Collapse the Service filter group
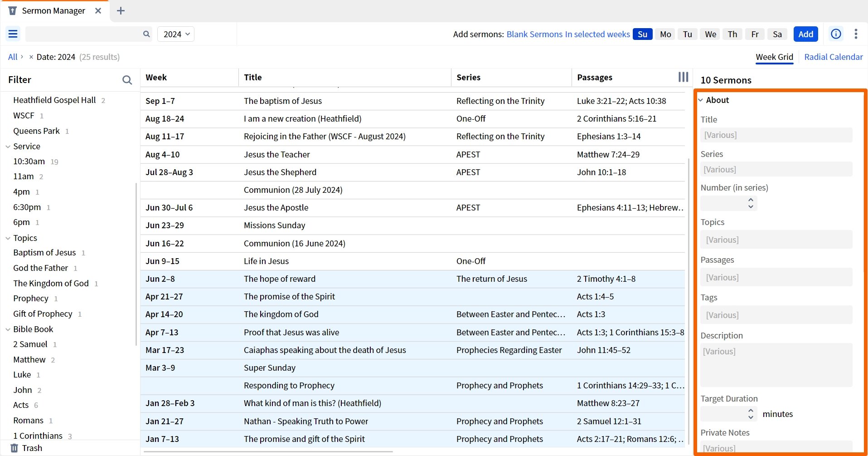Viewport: 868px width, 456px height. (8, 147)
